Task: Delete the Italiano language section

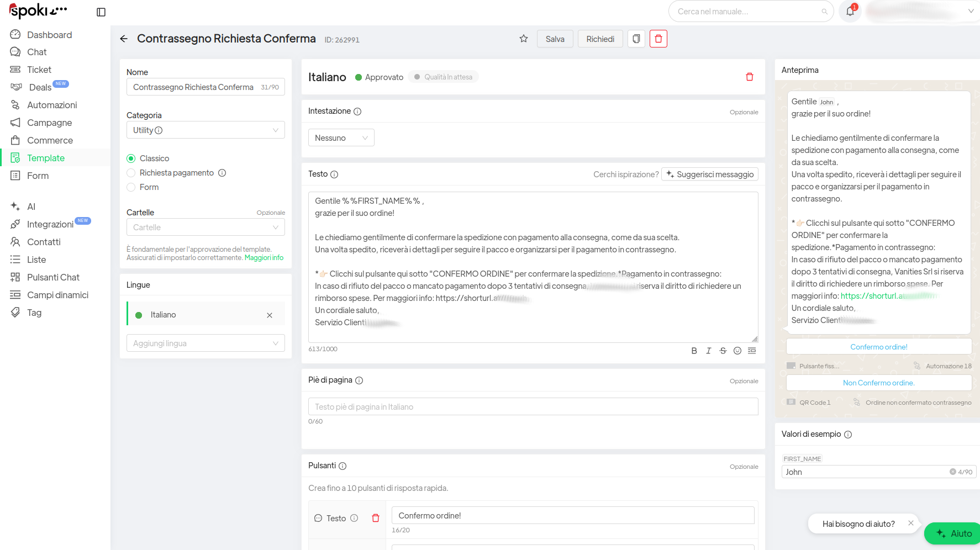Action: [x=749, y=77]
